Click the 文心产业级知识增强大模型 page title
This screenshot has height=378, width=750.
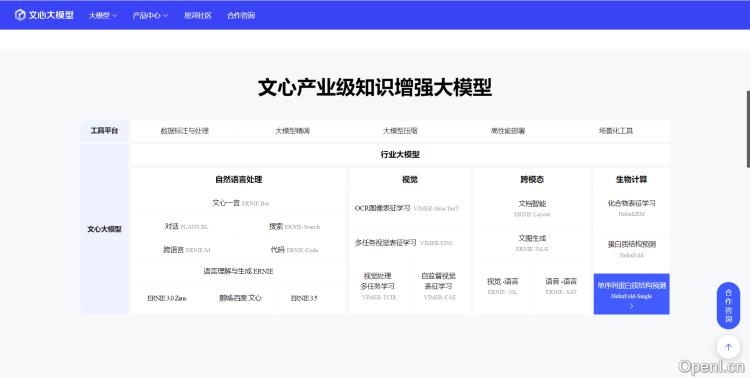[x=375, y=87]
